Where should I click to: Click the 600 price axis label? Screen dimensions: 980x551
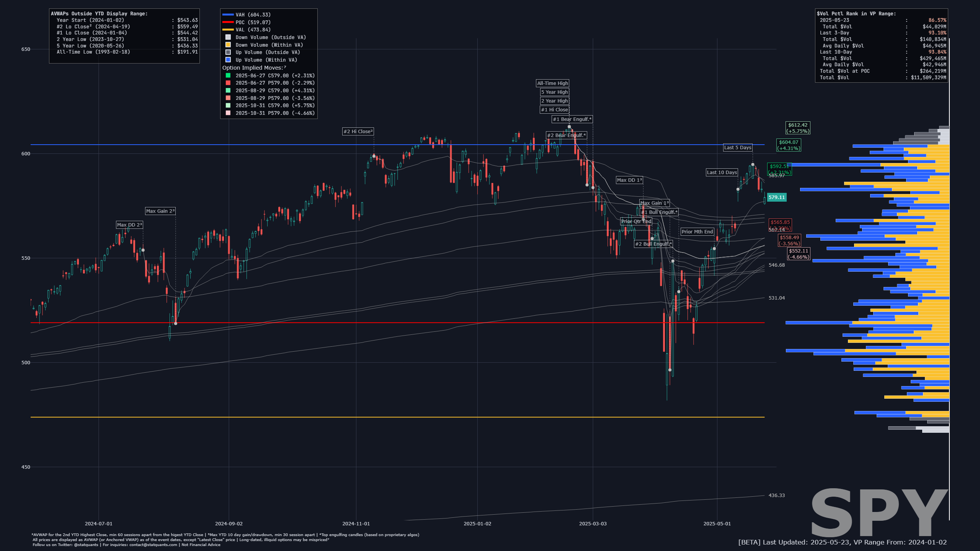26,154
